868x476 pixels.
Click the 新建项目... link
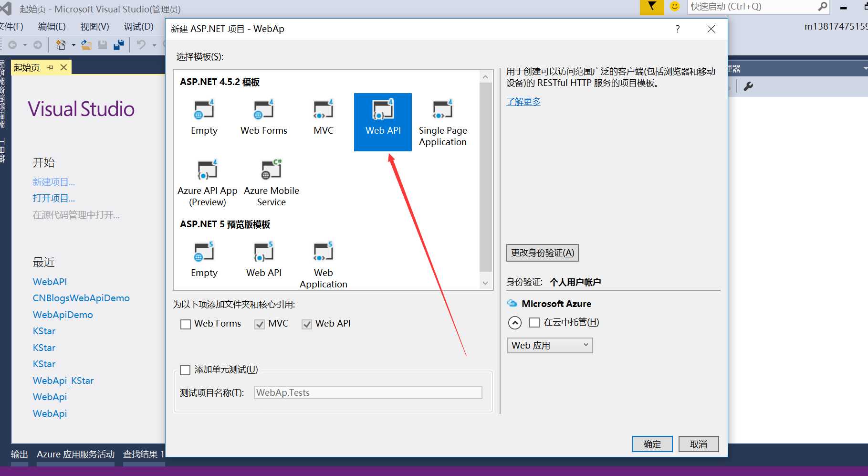coord(54,182)
